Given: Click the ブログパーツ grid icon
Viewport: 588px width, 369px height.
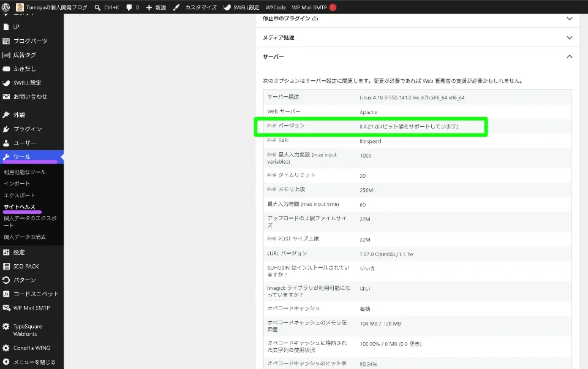Looking at the screenshot, I should (6, 41).
